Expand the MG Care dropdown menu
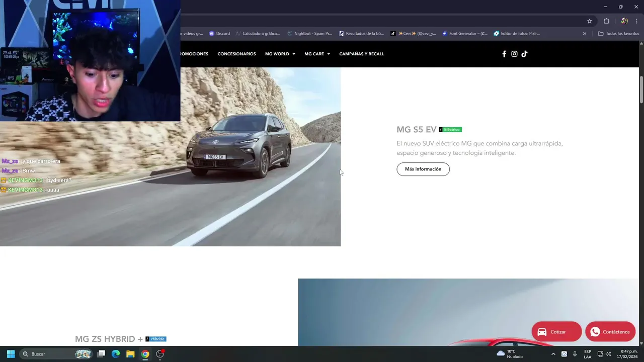Viewport: 644px width, 362px height. pos(317,54)
